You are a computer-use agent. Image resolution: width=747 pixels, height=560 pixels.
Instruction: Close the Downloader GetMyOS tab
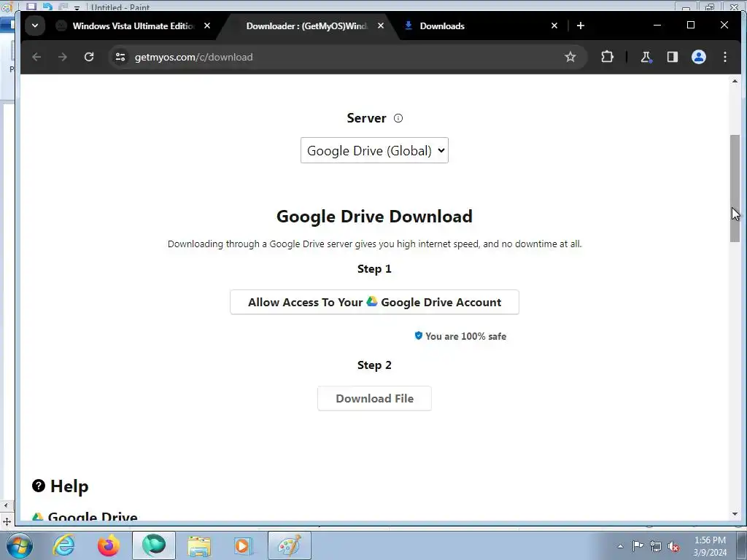point(381,26)
